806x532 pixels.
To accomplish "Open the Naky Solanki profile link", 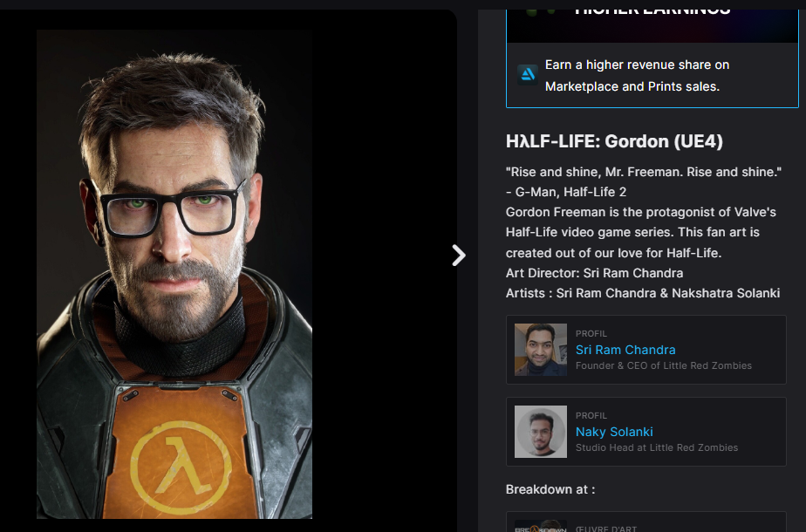I will coord(614,432).
